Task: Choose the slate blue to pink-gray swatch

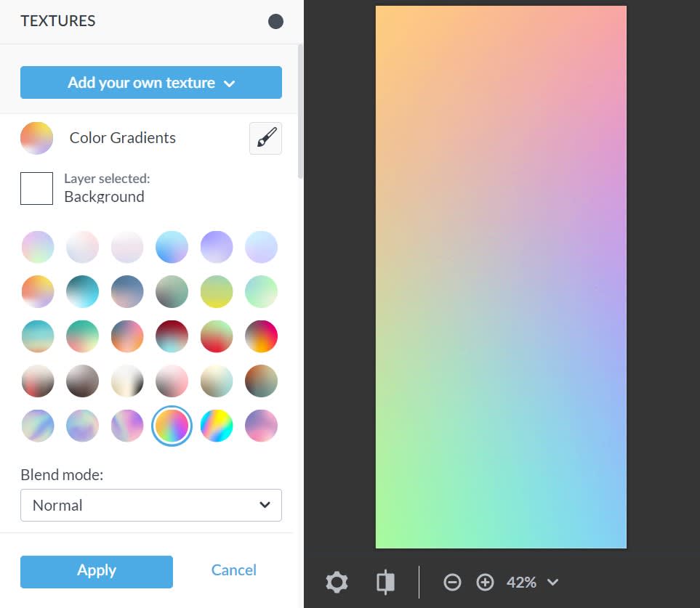Action: [127, 291]
